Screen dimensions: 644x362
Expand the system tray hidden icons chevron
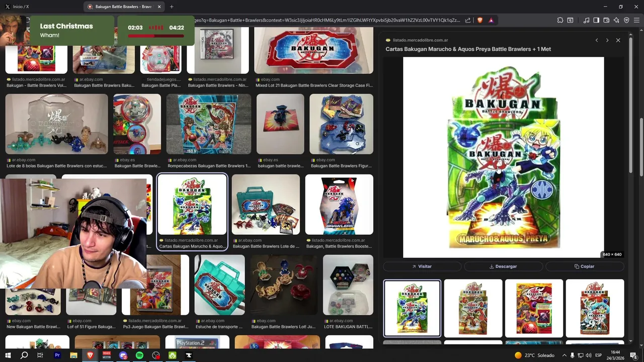(564, 355)
